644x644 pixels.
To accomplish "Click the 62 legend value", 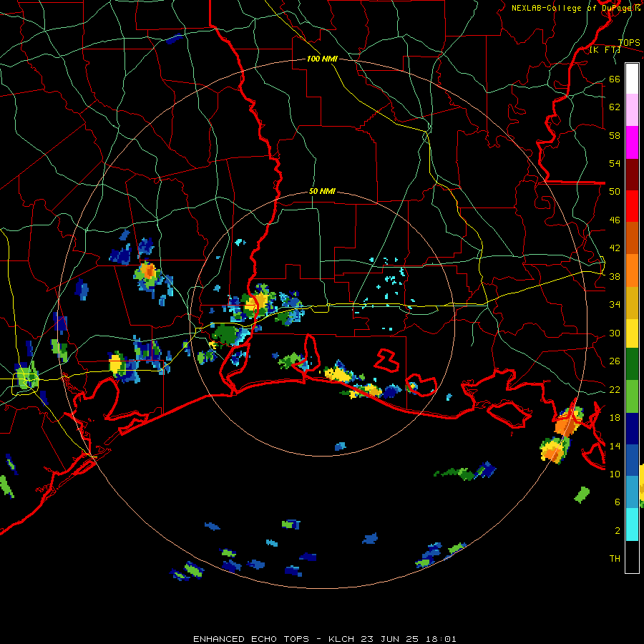I will 615,107.
